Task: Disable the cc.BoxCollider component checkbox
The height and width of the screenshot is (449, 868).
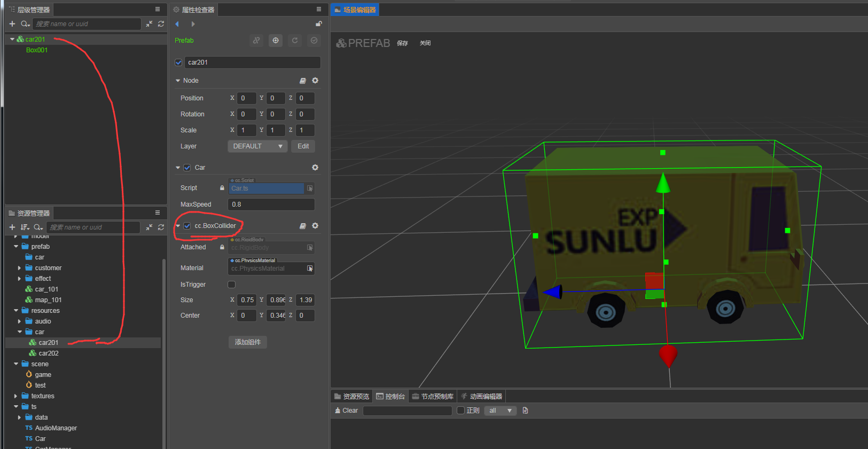Action: click(x=187, y=226)
